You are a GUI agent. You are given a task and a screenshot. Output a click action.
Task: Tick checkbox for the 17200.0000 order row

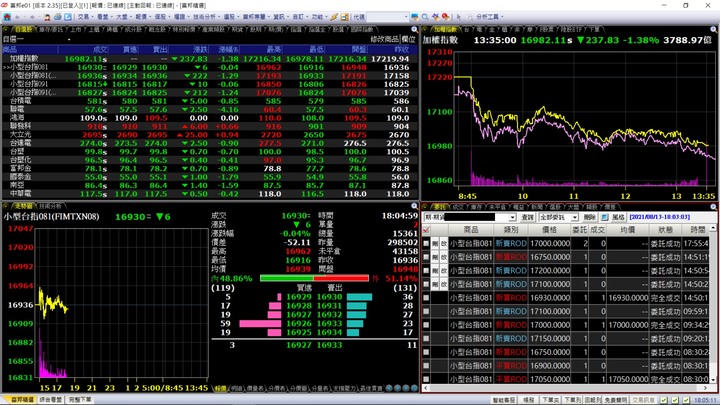click(x=426, y=271)
